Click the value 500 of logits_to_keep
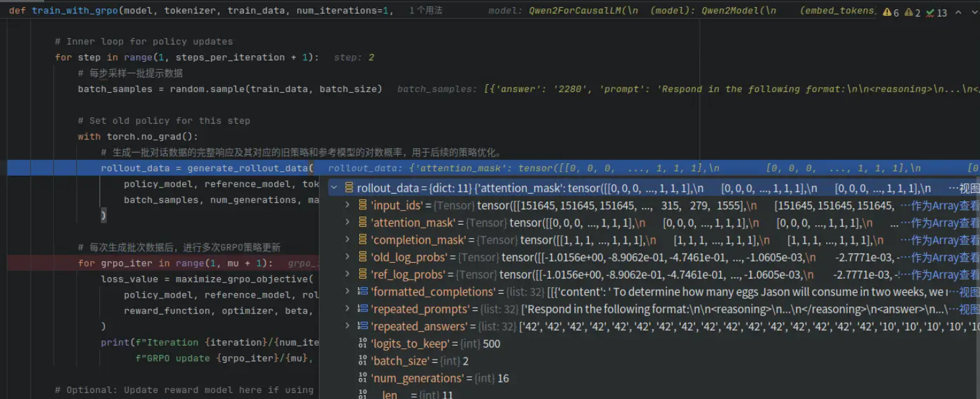 click(x=491, y=344)
